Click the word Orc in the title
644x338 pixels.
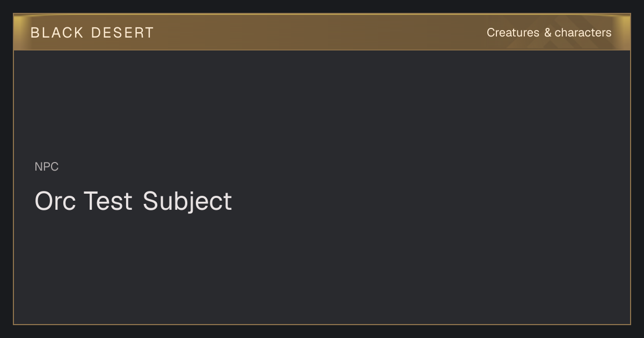55,201
